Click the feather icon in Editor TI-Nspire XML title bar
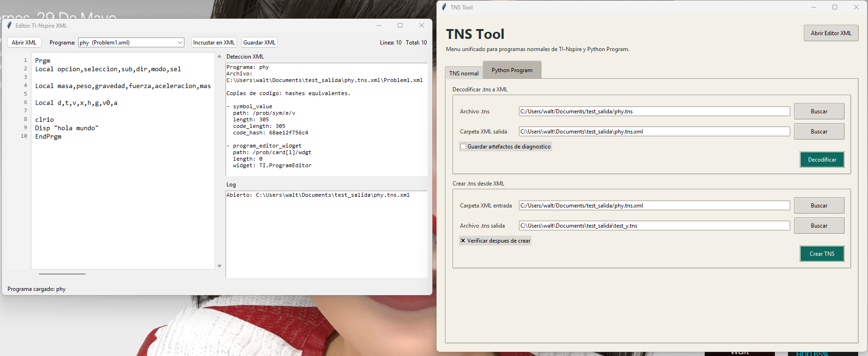Image resolution: width=868 pixels, height=356 pixels. pyautogui.click(x=9, y=25)
